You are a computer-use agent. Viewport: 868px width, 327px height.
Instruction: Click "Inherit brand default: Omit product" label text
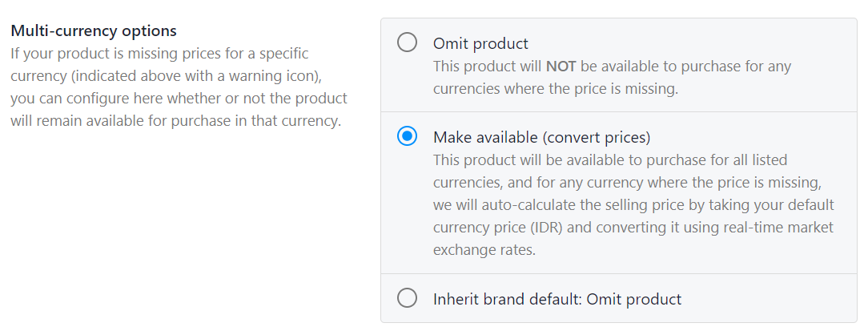557,299
